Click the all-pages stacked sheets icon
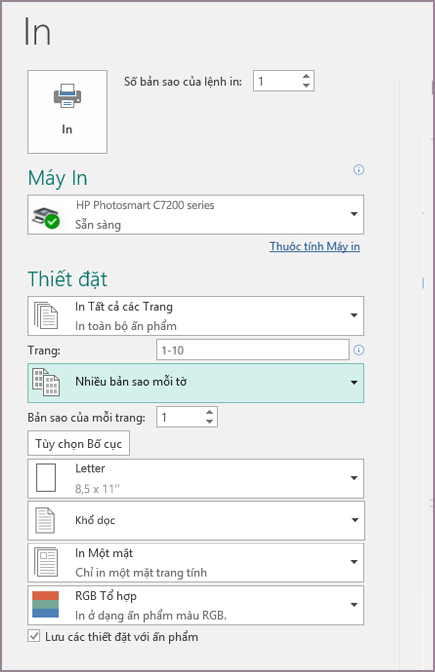The width and height of the screenshot is (435, 672). coord(46,316)
